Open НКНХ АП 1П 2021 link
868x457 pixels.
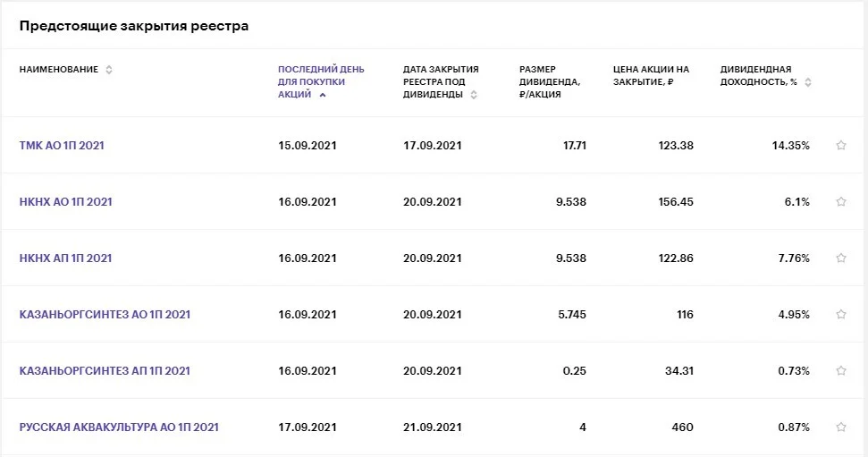(x=65, y=258)
